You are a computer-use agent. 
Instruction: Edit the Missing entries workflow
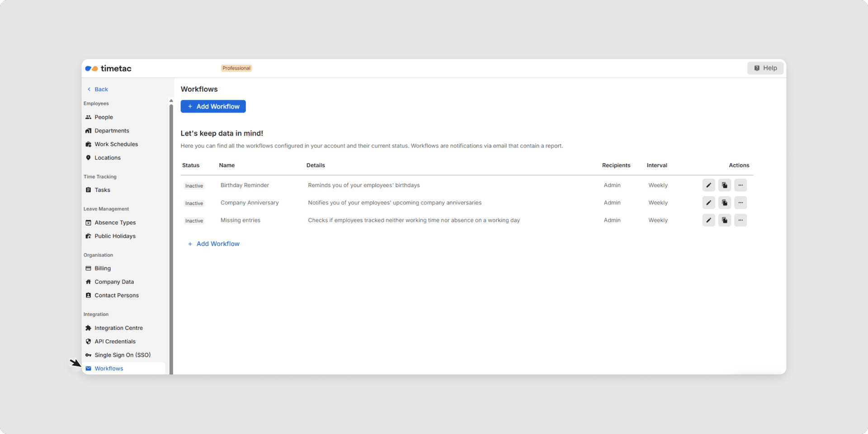(708, 221)
